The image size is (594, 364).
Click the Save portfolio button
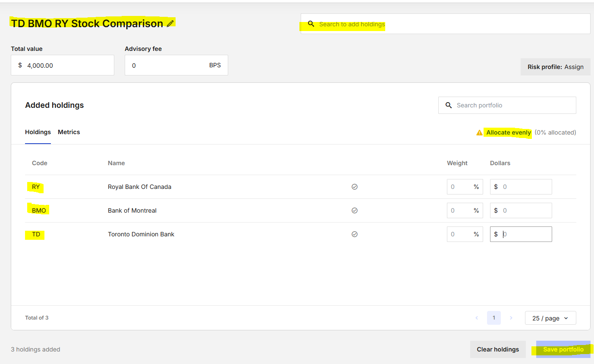click(x=563, y=349)
